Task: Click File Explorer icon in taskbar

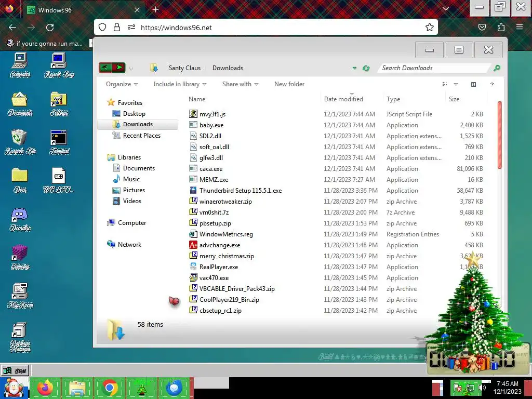Action: point(77,388)
